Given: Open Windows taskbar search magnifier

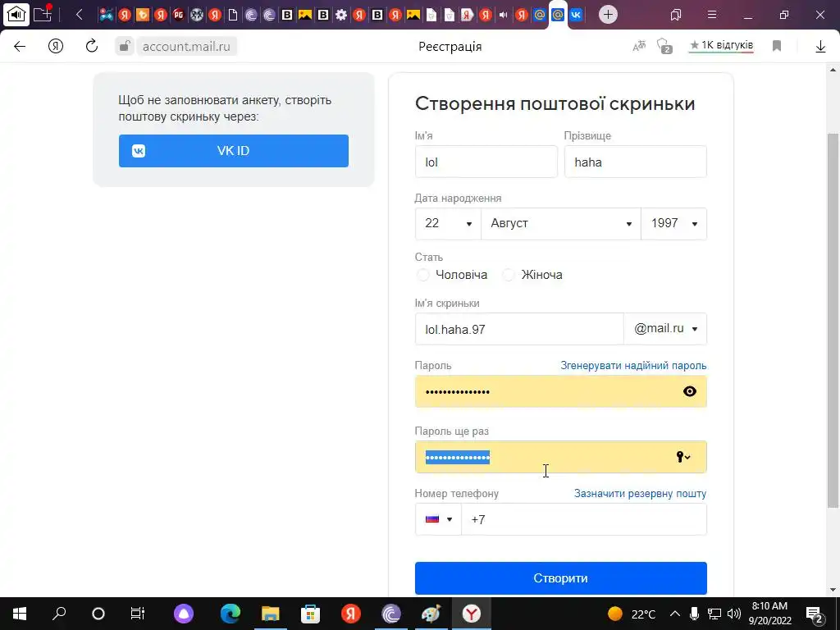Looking at the screenshot, I should [x=59, y=614].
